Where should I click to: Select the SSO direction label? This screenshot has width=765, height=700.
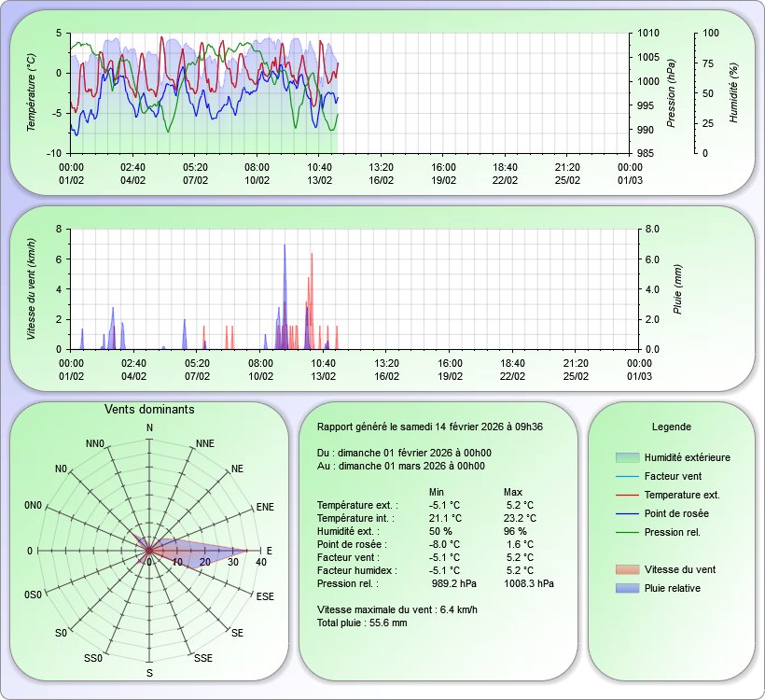click(93, 658)
